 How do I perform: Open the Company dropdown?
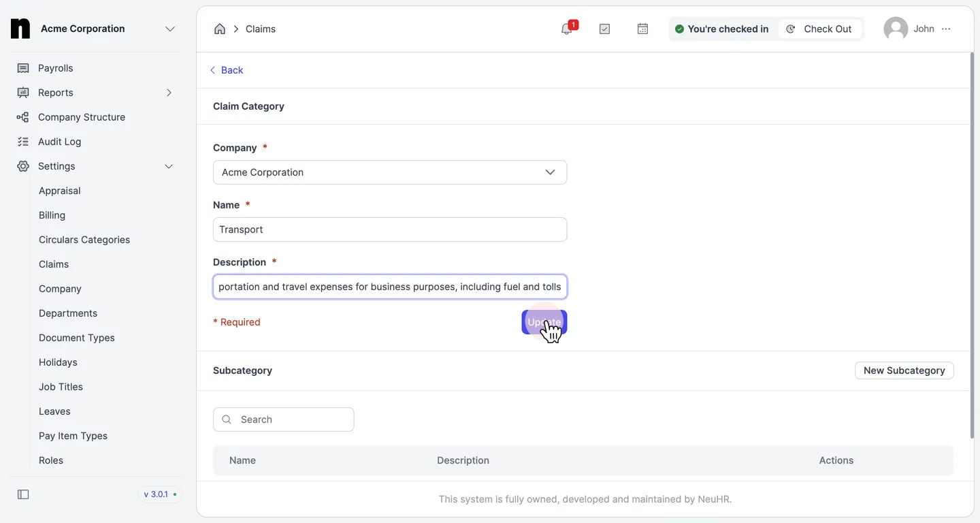tap(390, 172)
